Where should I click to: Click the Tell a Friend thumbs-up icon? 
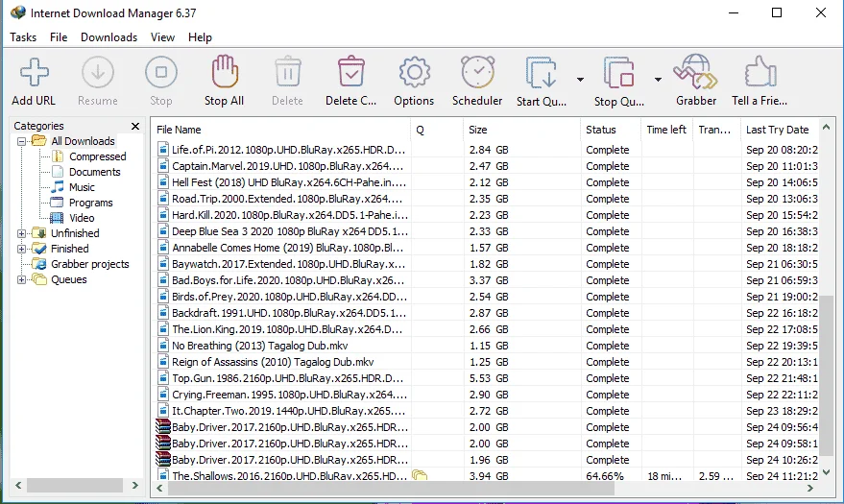click(760, 72)
